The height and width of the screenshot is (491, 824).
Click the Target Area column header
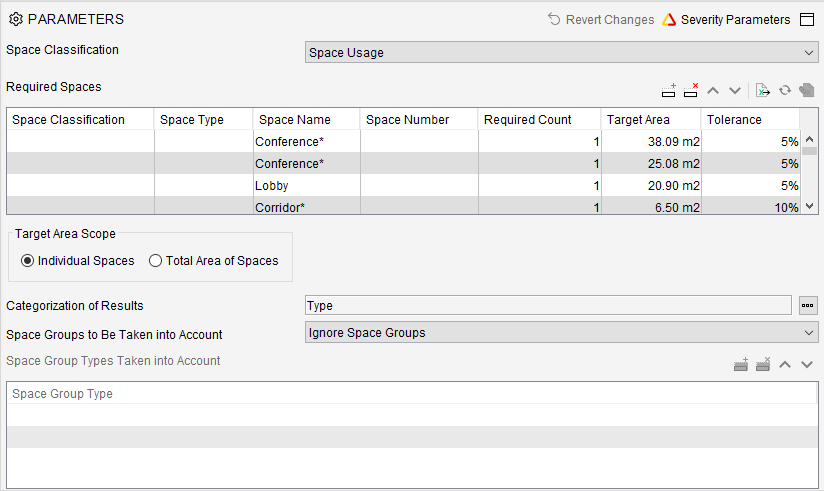point(651,120)
